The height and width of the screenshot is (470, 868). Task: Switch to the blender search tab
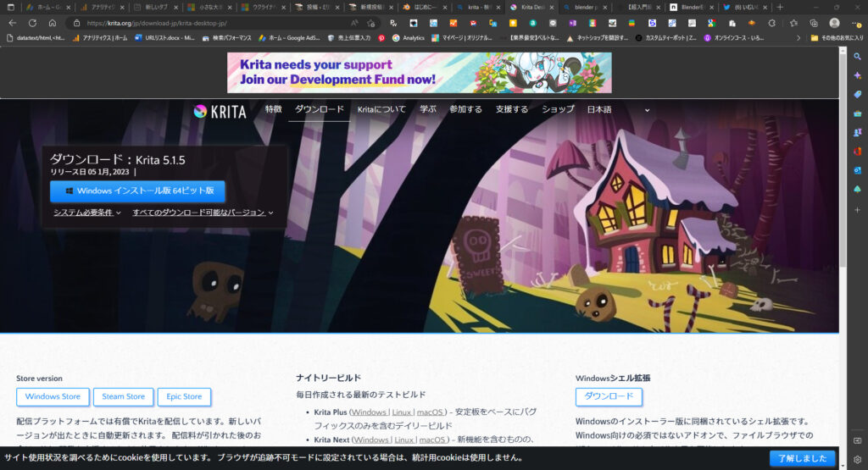point(585,7)
